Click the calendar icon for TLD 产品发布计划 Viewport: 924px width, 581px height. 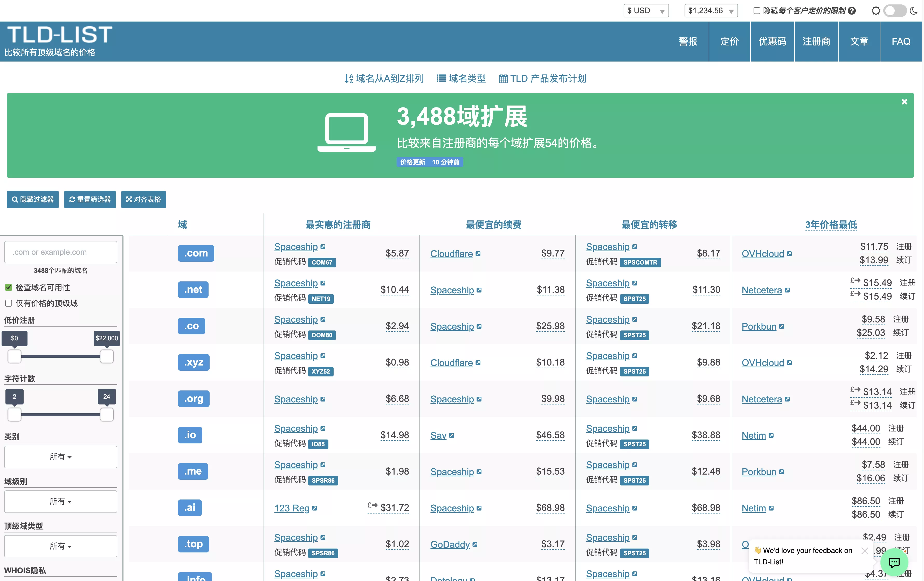[x=503, y=78]
